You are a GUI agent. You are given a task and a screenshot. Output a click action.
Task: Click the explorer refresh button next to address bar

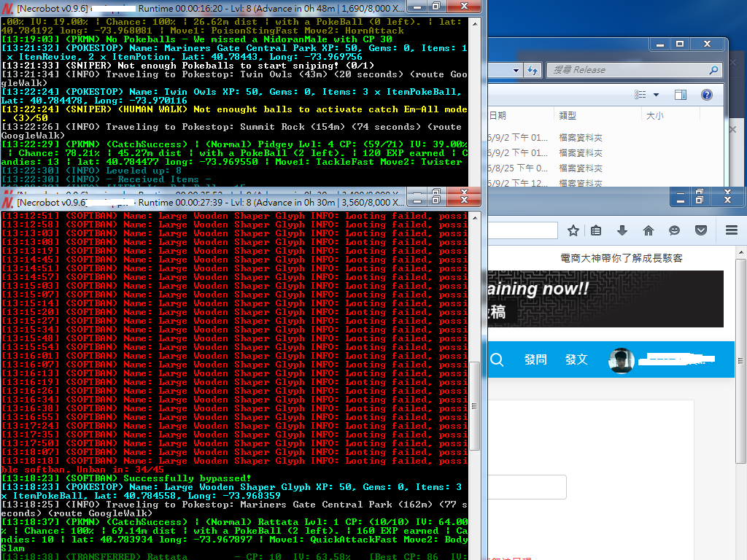532,71
